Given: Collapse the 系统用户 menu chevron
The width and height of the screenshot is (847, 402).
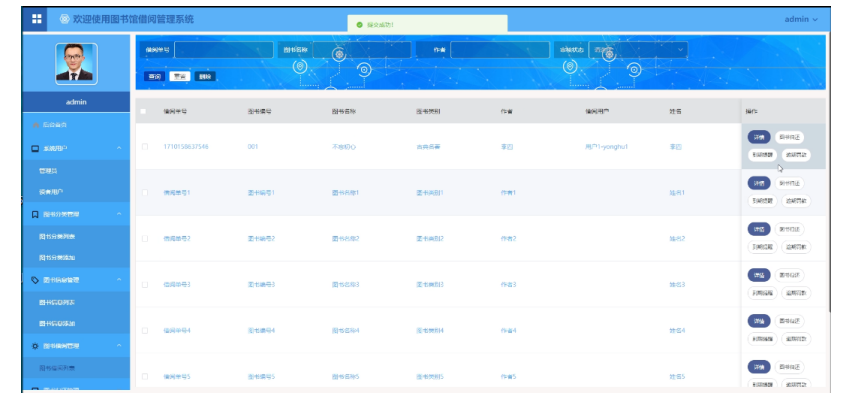Looking at the screenshot, I should pyautogui.click(x=119, y=148).
